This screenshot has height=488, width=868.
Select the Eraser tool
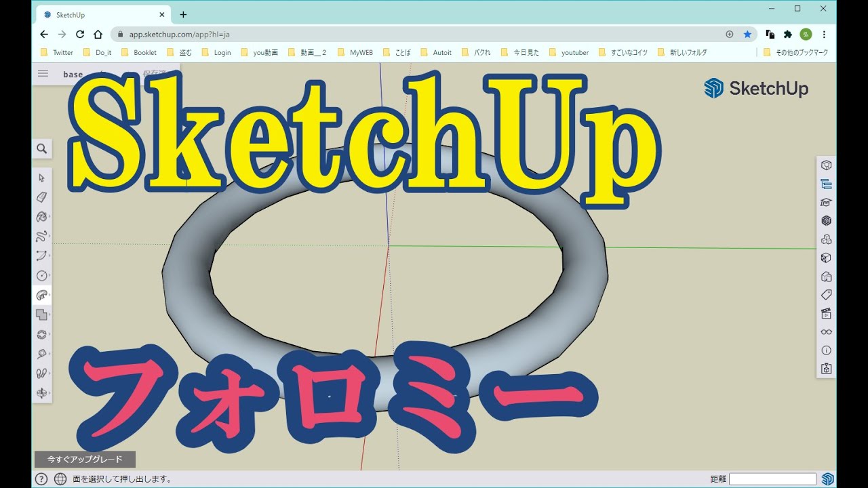[x=42, y=197]
